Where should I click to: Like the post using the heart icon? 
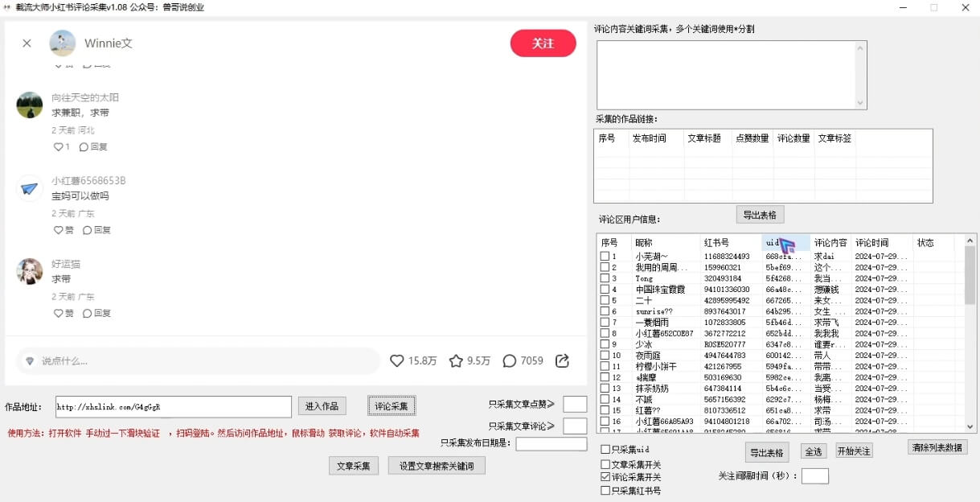click(397, 360)
